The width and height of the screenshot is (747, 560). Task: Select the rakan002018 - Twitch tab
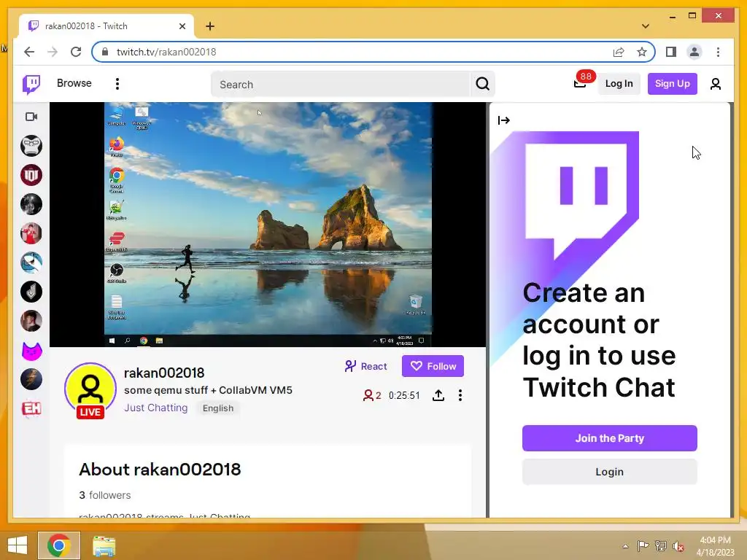pyautogui.click(x=107, y=26)
